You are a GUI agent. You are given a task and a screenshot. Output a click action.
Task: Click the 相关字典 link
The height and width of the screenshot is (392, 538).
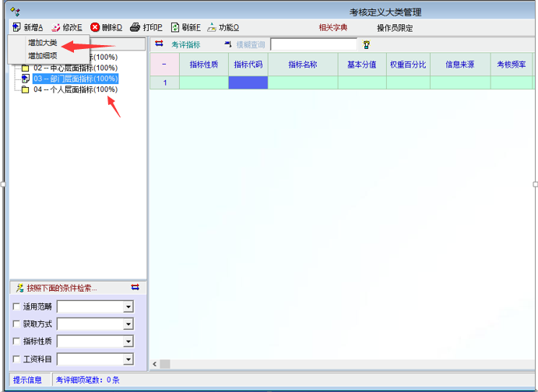[x=332, y=28]
